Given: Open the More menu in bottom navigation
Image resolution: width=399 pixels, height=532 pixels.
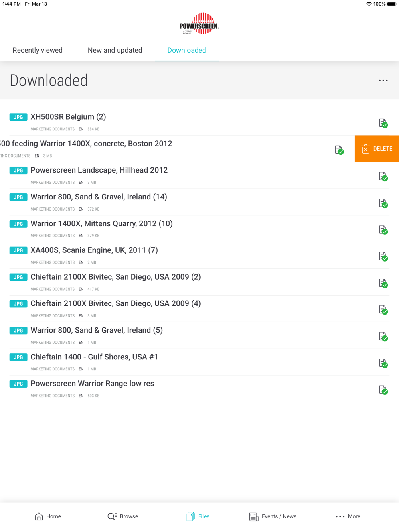Looking at the screenshot, I should 348,516.
